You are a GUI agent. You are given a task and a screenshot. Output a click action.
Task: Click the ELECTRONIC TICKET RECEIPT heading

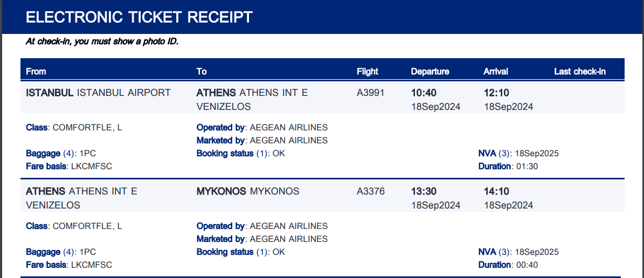click(x=139, y=17)
